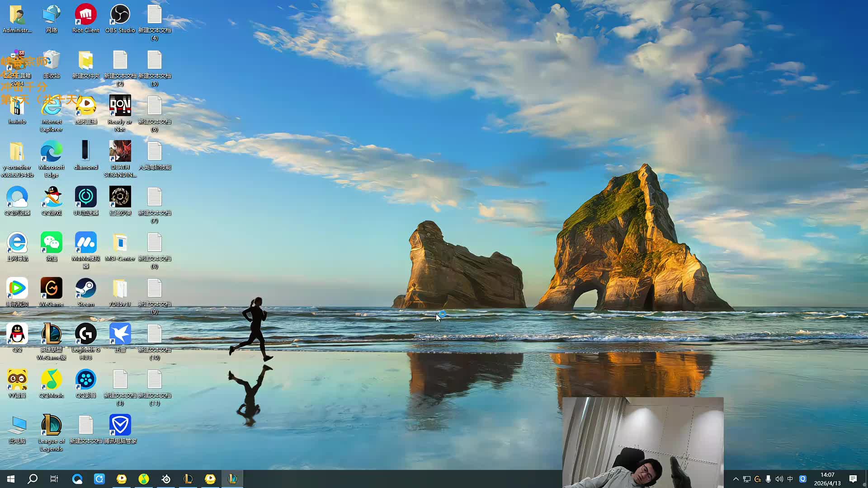Open the Windows Start menu
Viewport: 868px width, 488px height.
11,479
